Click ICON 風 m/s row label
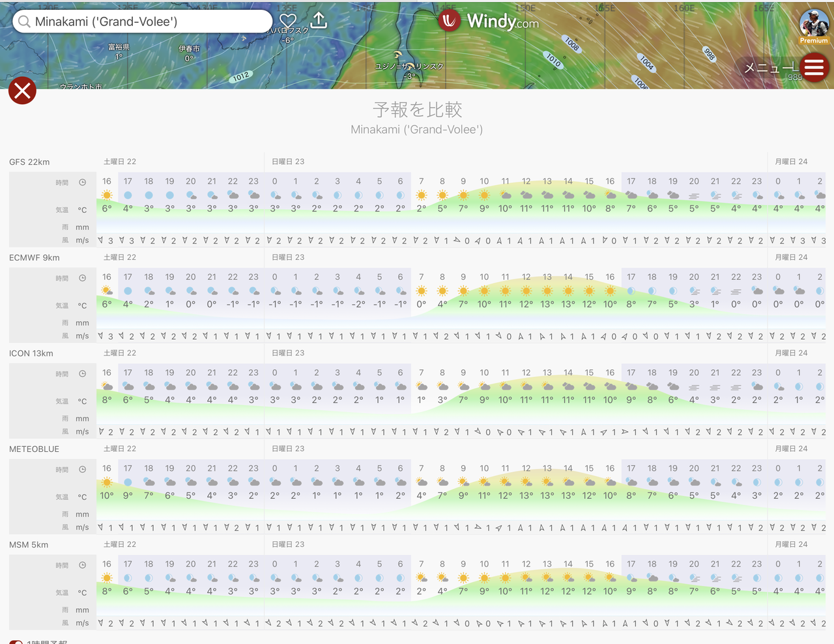This screenshot has width=834, height=644. click(x=76, y=432)
